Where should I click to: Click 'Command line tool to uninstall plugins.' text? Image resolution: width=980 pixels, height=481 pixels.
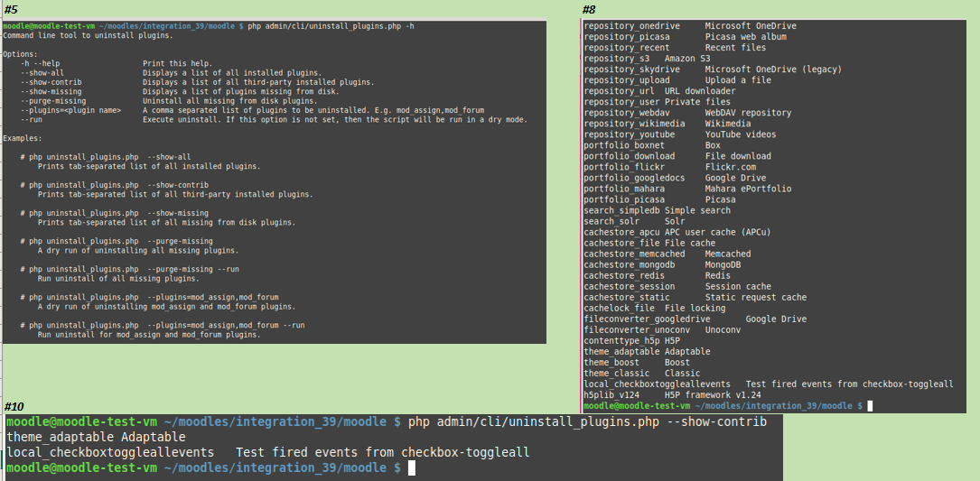point(89,35)
